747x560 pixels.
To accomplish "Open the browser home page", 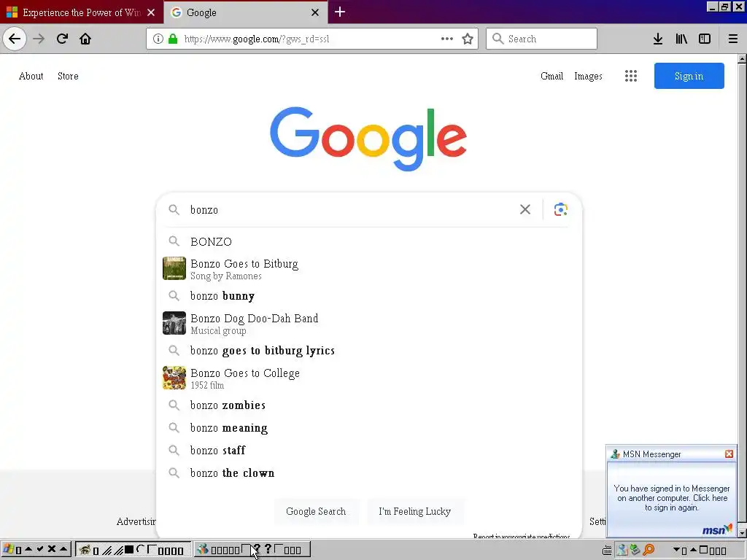I will pyautogui.click(x=85, y=39).
